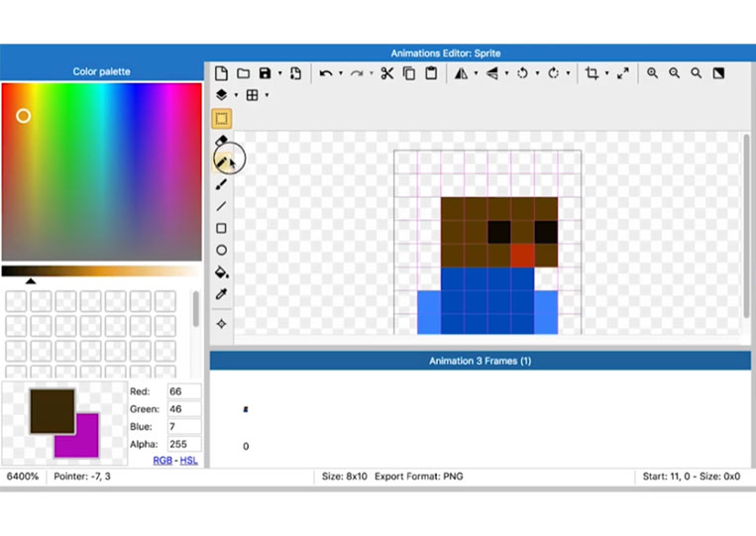Screen dimensions: 756x536
Task: Open the undo history dropdown arrow
Action: pyautogui.click(x=341, y=73)
